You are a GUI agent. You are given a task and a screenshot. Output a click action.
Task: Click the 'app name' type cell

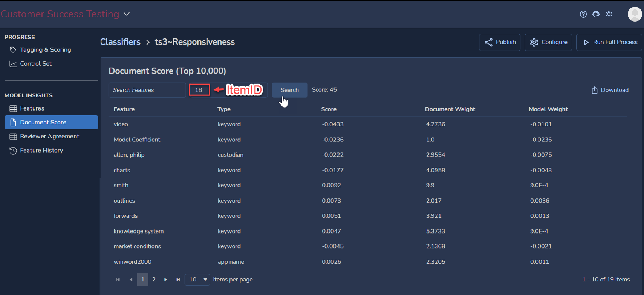(231, 262)
